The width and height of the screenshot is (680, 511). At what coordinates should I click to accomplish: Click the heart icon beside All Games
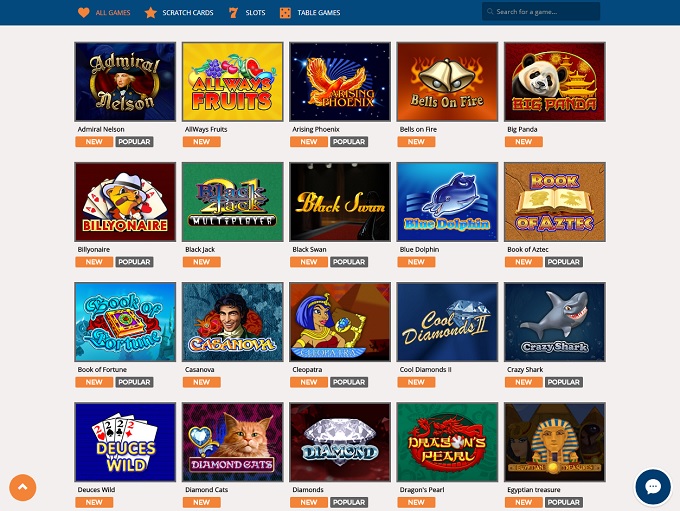point(84,13)
